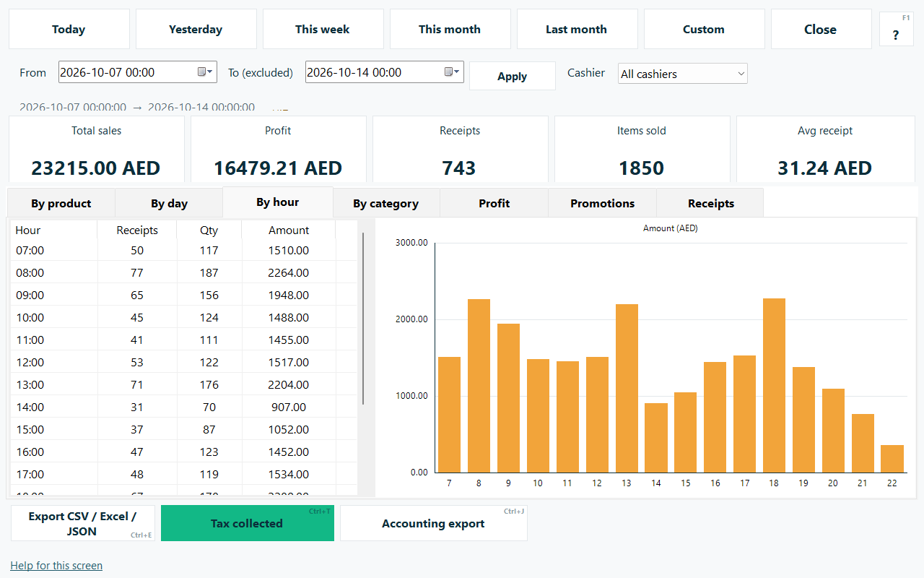This screenshot has width=924, height=578.
Task: Select the 13:00 hour row
Action: tap(184, 384)
